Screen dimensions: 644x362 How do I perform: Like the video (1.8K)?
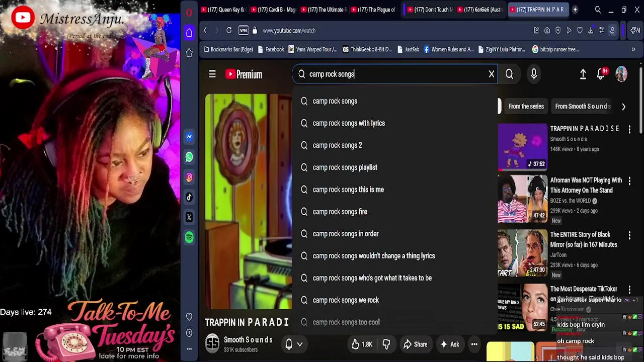click(361, 344)
